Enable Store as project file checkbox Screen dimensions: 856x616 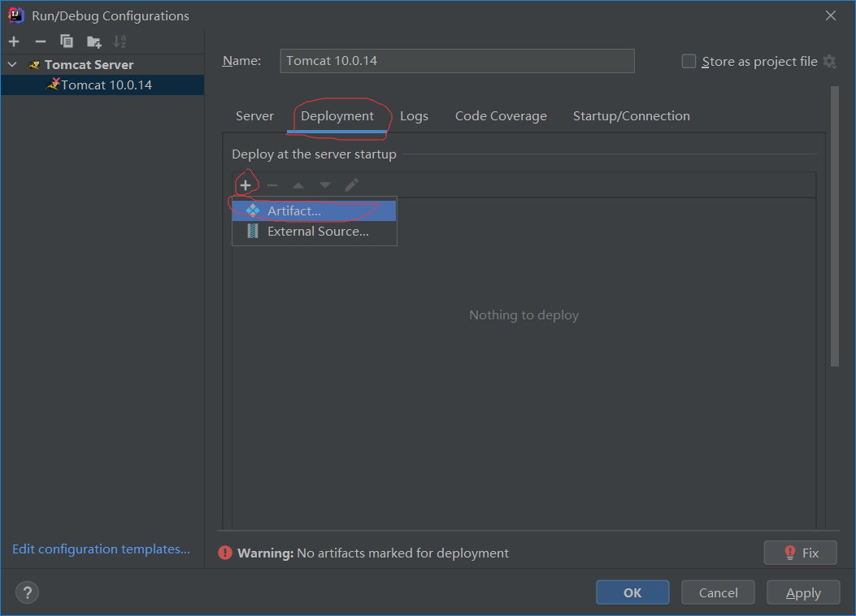tap(689, 61)
